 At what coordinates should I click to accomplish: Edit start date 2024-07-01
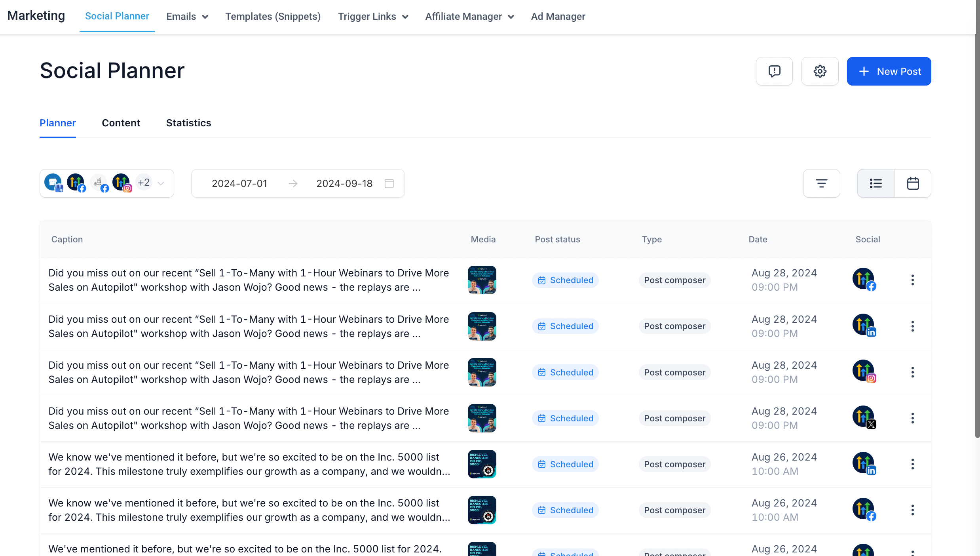point(239,183)
